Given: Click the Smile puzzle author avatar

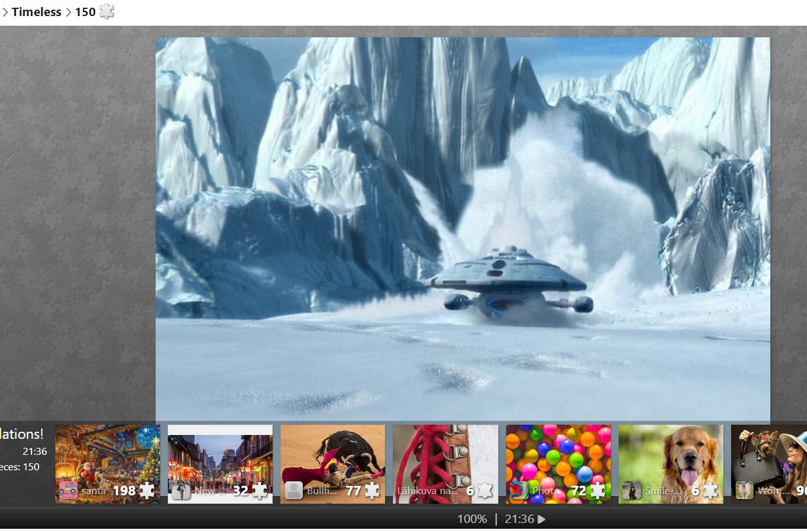Looking at the screenshot, I should tap(631, 491).
